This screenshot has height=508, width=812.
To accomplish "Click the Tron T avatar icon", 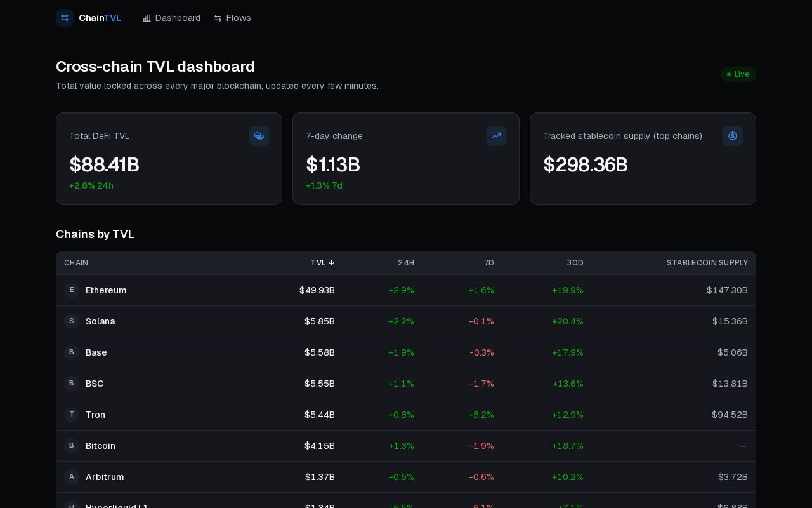I will point(72,415).
